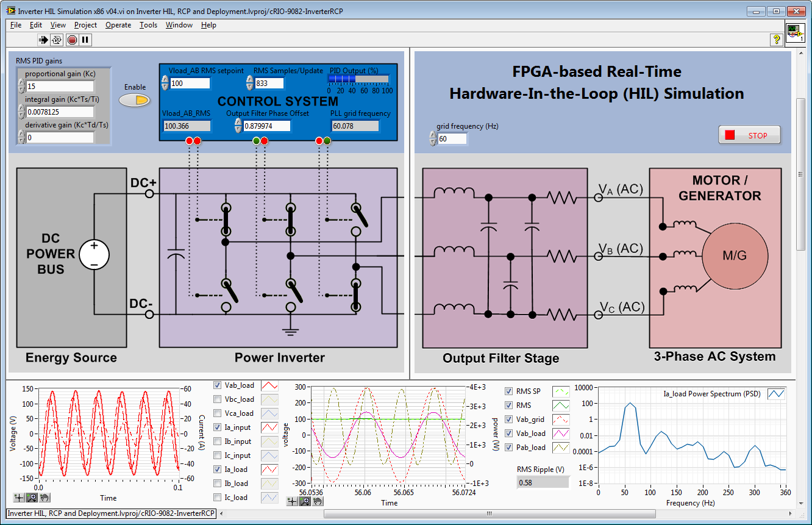The image size is (812, 525).
Task: Click the Output Filter Phase Offset stepper
Action: click(x=238, y=126)
